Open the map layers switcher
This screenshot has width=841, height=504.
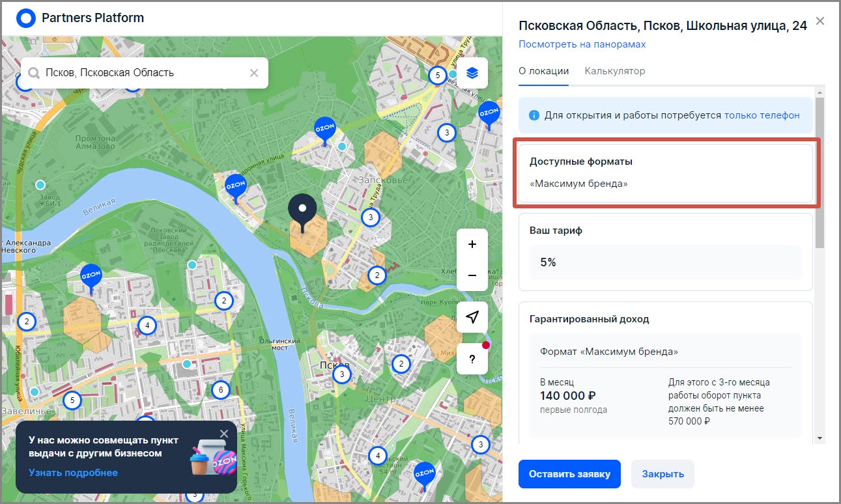pyautogui.click(x=472, y=74)
